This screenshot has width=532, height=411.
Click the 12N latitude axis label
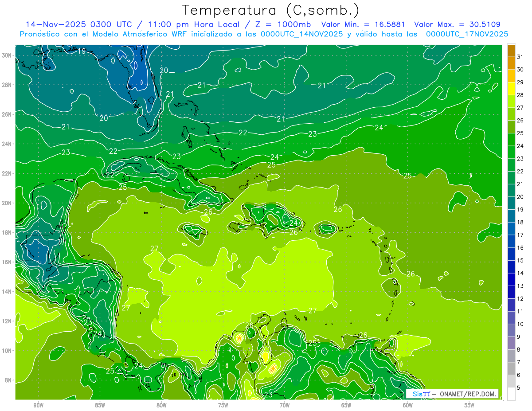click(x=8, y=321)
